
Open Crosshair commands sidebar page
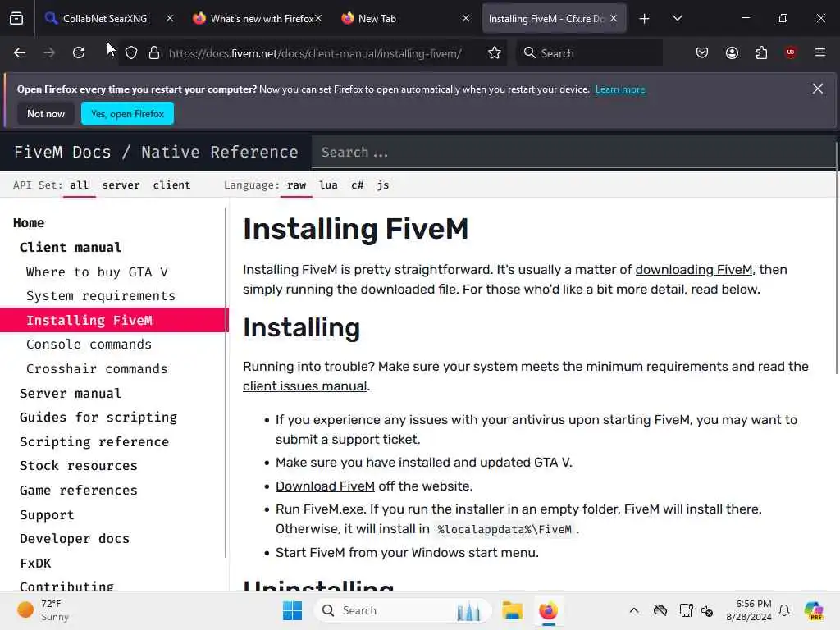pyautogui.click(x=97, y=368)
